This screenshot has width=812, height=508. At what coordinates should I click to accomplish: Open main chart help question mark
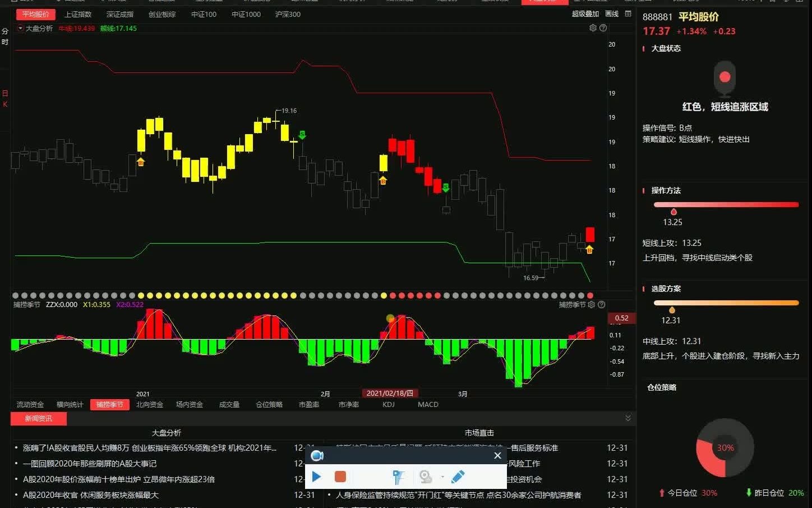tap(603, 28)
